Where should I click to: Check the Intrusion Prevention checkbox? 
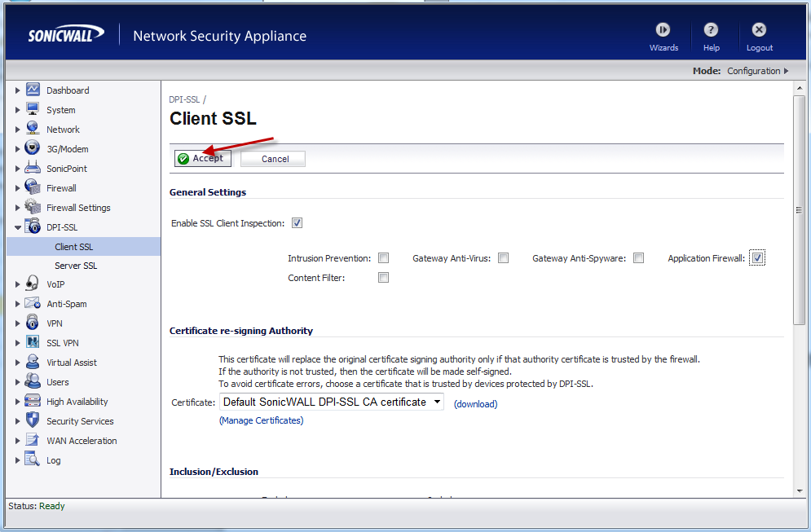(383, 258)
